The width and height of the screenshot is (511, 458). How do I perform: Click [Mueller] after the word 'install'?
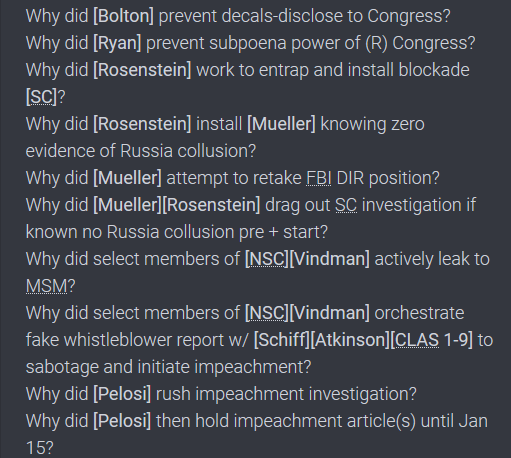coord(281,124)
